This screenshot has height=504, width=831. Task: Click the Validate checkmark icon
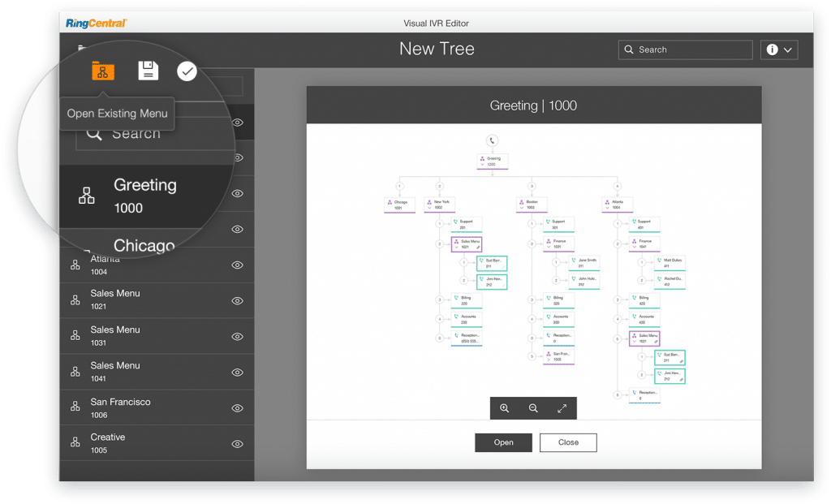[x=187, y=71]
